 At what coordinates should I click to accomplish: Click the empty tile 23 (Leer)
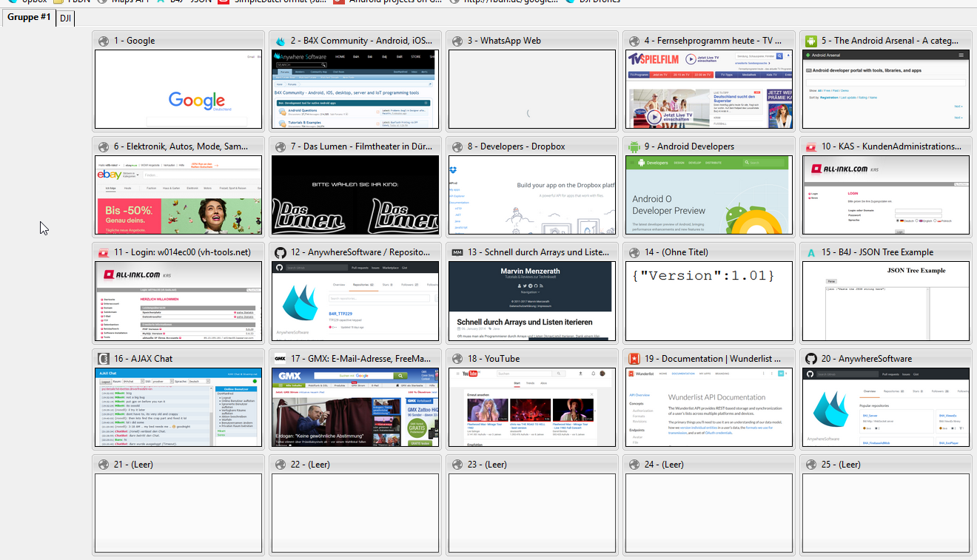pos(532,513)
